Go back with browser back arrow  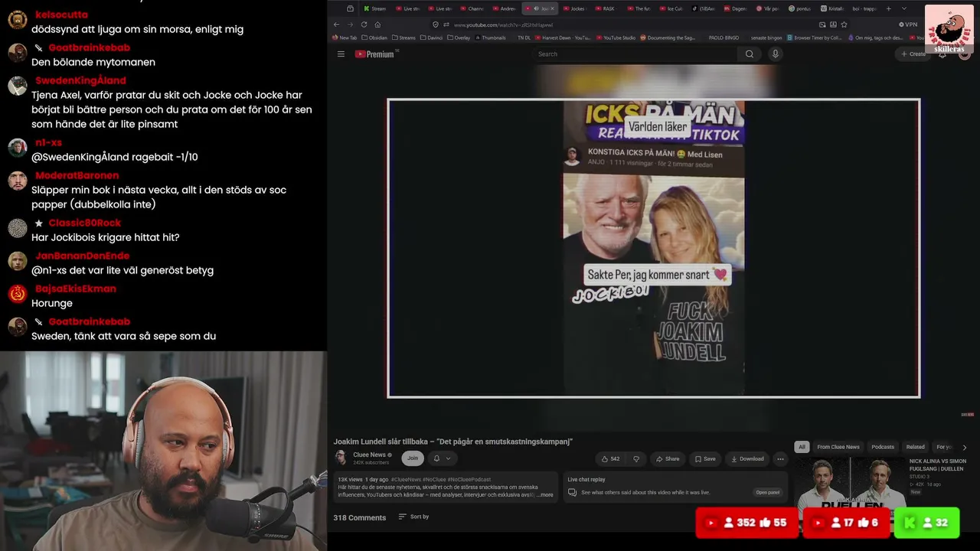click(x=336, y=24)
